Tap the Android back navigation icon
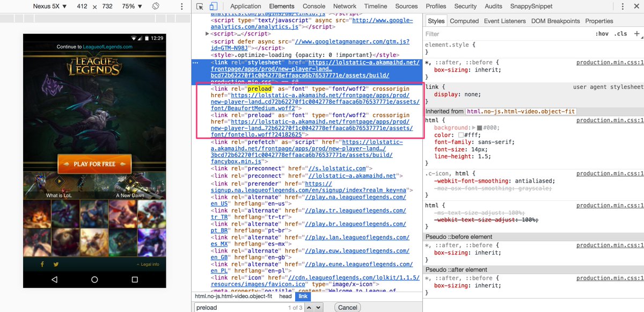The width and height of the screenshot is (644, 312). click(x=54, y=279)
